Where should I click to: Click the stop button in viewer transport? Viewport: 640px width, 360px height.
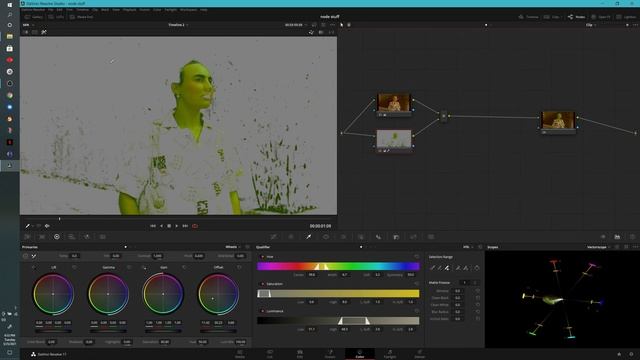(x=169, y=226)
